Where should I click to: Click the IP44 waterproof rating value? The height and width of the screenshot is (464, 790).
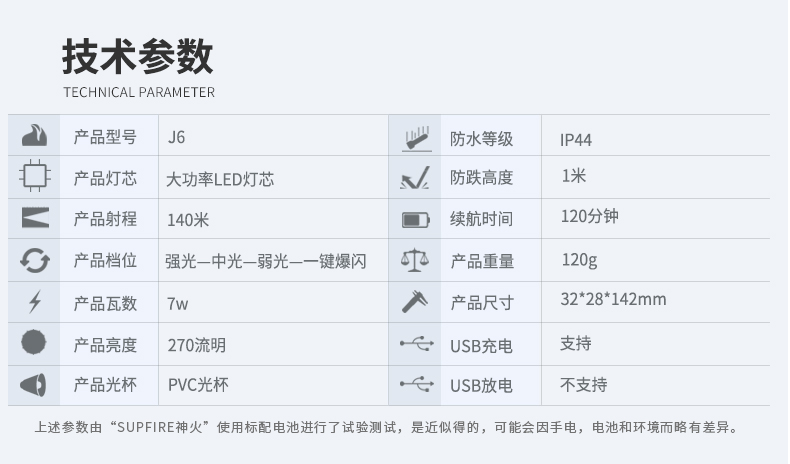point(576,140)
